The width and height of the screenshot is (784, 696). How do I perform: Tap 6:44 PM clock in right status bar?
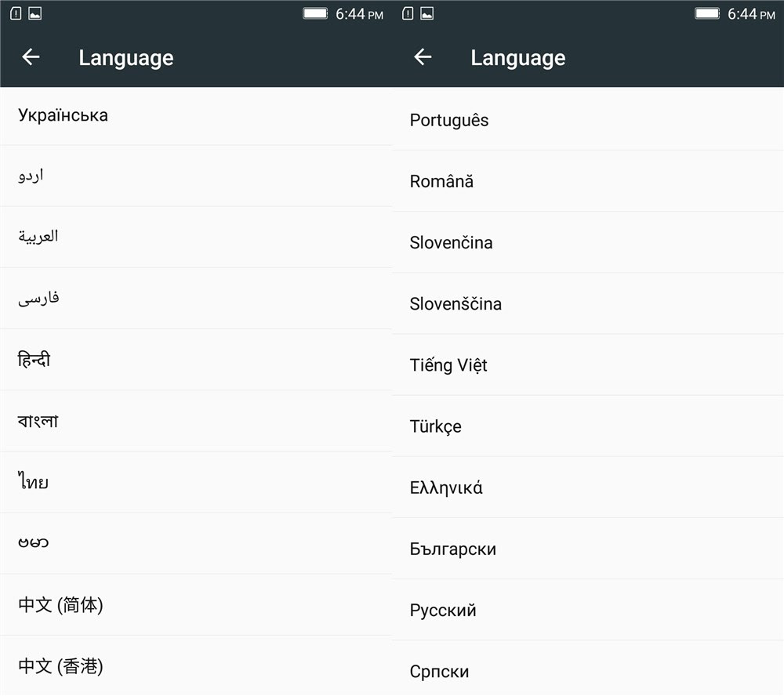click(x=751, y=14)
